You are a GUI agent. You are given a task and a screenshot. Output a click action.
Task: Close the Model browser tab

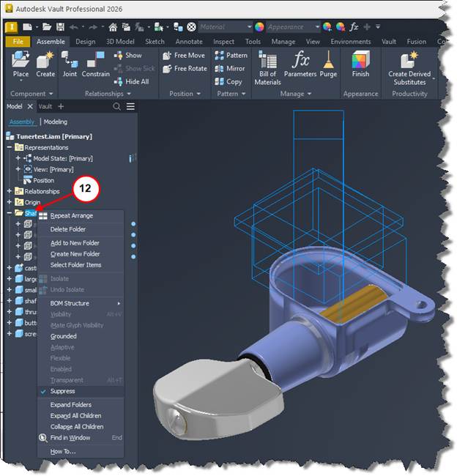tap(30, 107)
